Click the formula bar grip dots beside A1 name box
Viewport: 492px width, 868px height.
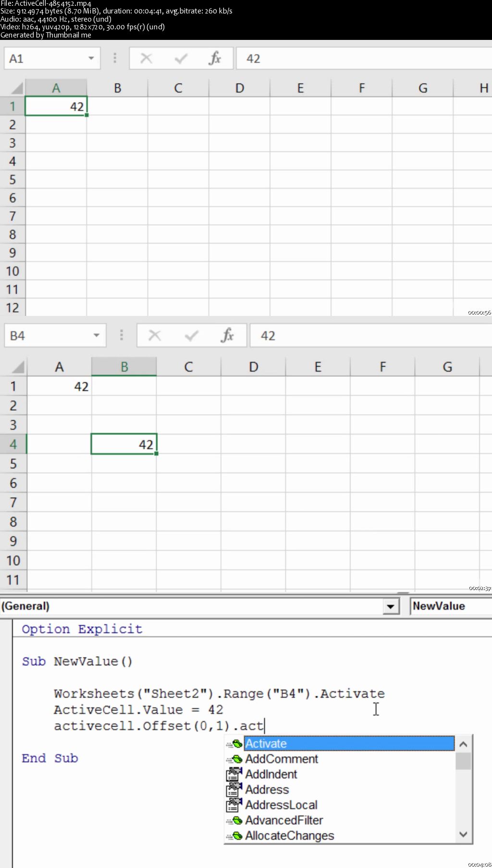(114, 58)
